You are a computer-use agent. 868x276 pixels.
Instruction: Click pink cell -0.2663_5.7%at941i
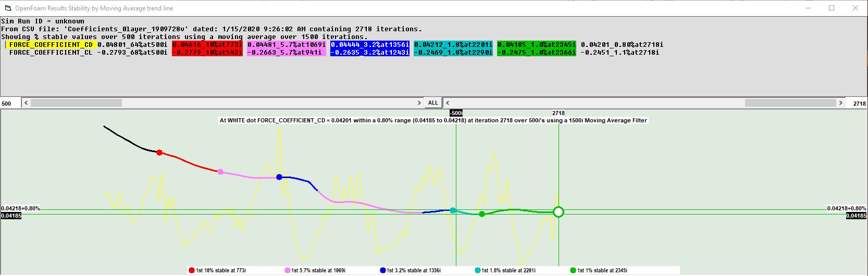[287, 53]
